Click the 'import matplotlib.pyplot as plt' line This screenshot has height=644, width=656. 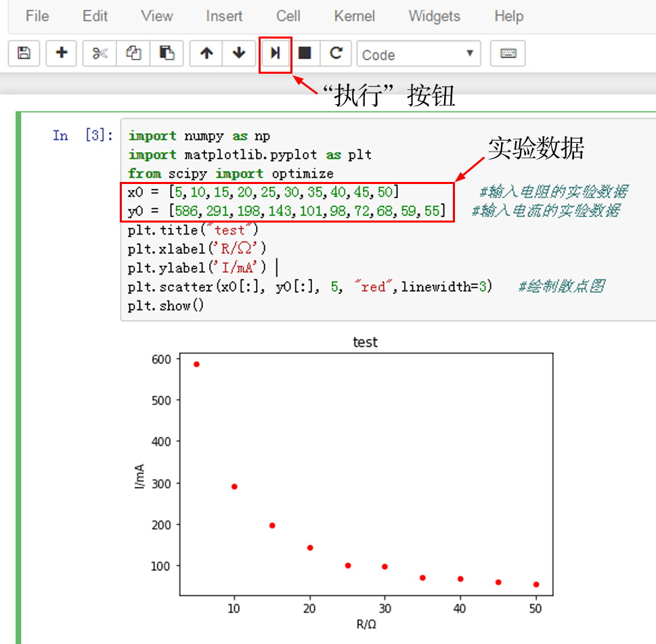click(250, 155)
